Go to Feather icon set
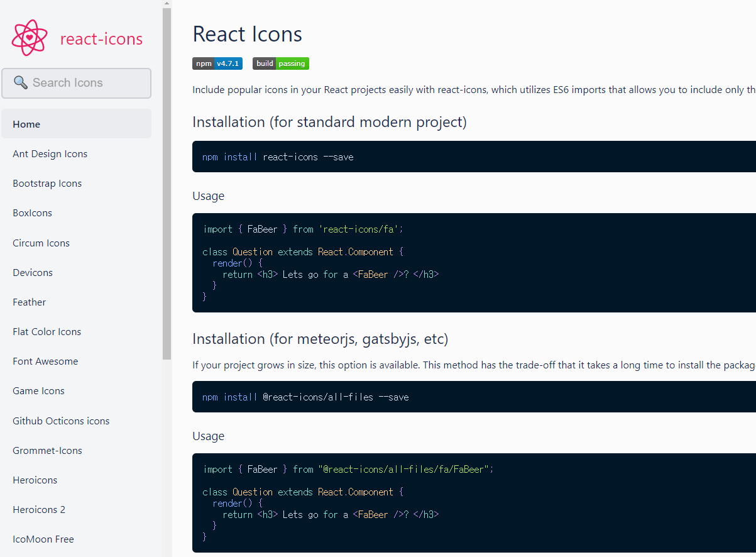This screenshot has width=756, height=557. [x=30, y=302]
